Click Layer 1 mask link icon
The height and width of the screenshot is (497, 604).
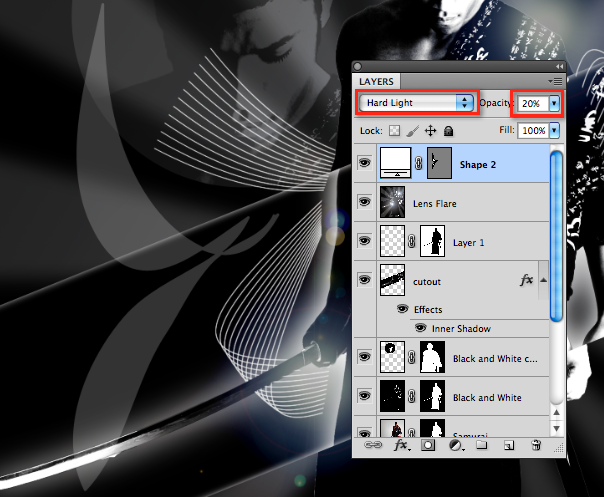click(x=412, y=242)
